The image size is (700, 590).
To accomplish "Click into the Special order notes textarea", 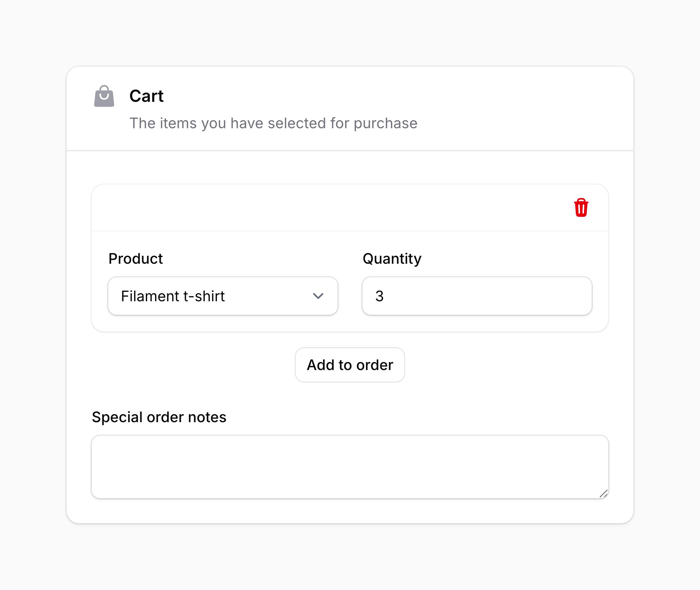I will click(x=349, y=466).
